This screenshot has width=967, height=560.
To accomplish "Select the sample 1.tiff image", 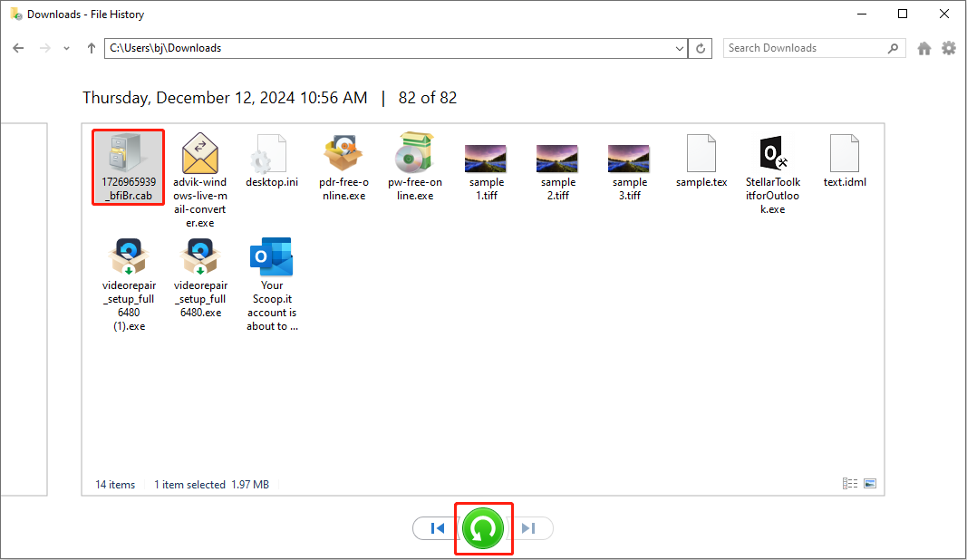I will (x=486, y=172).
